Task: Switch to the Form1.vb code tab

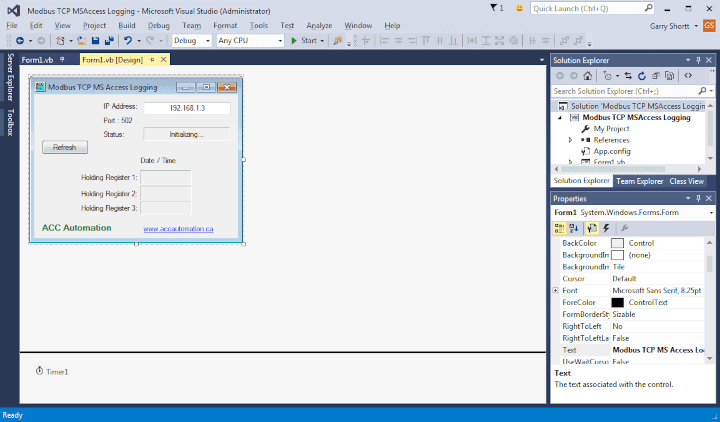Action: point(37,60)
